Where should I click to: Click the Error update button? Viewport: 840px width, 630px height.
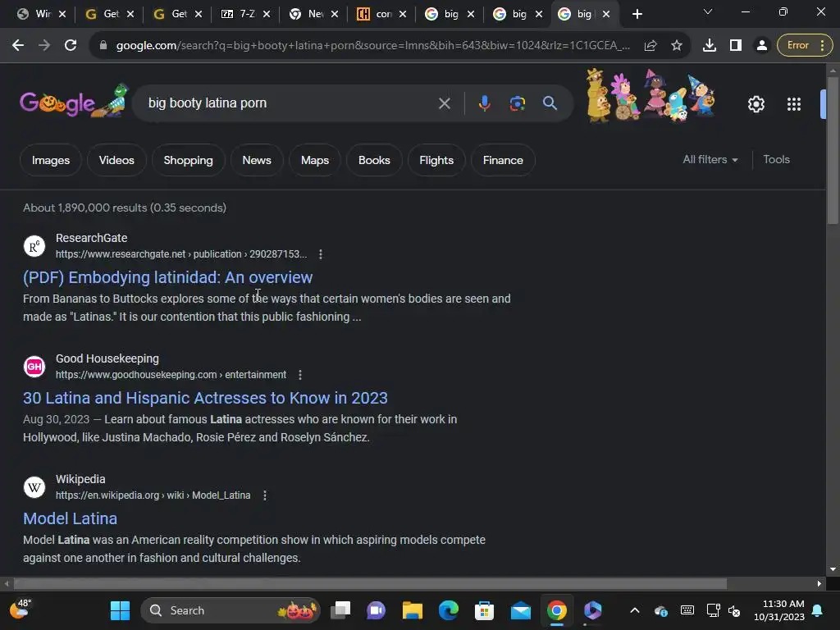[805, 46]
